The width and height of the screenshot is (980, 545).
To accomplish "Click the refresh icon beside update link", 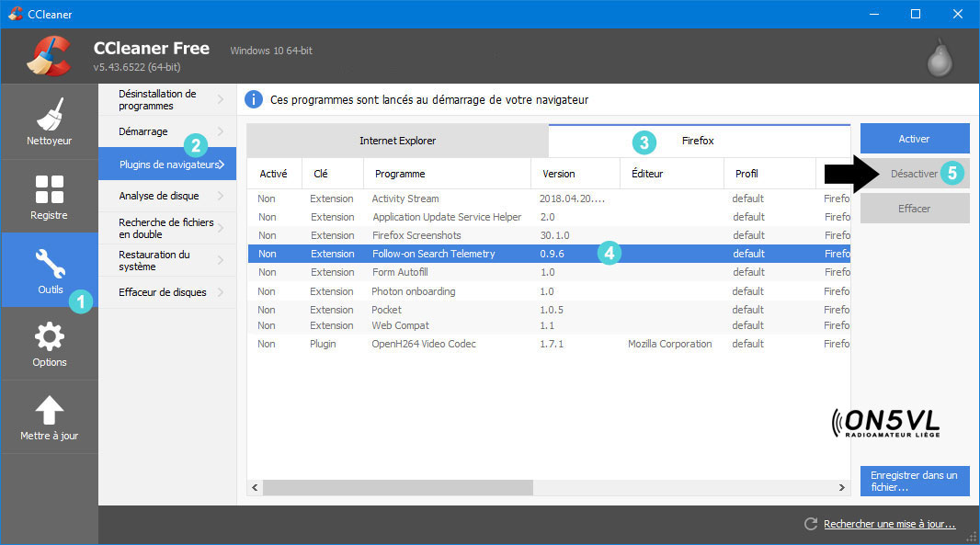I will pyautogui.click(x=811, y=524).
